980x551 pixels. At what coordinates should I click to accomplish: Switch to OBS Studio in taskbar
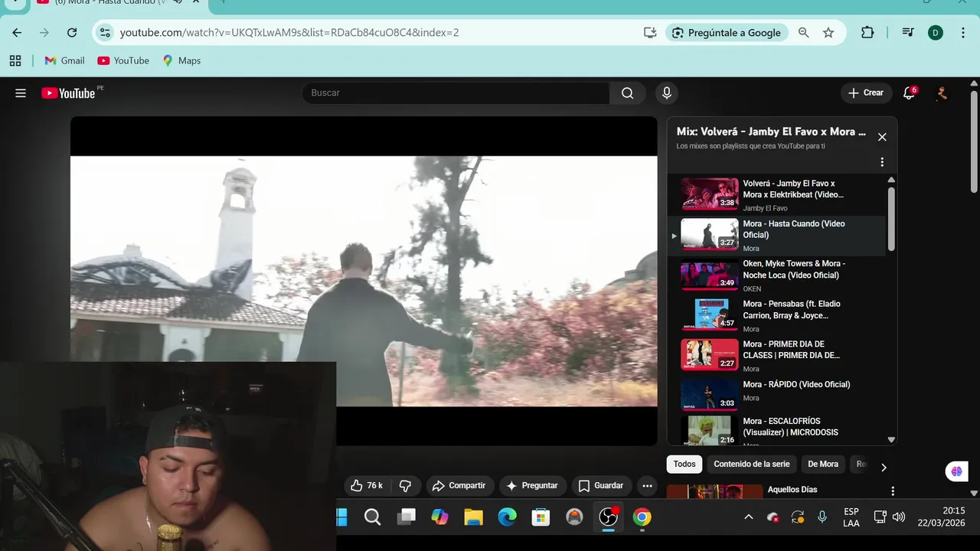(608, 517)
